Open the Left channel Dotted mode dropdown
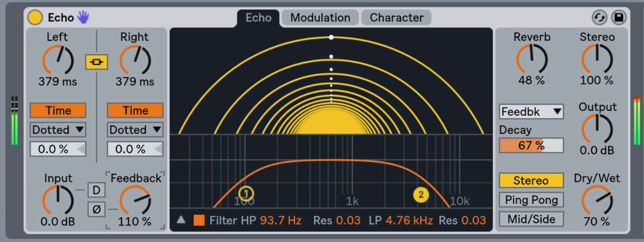 click(x=58, y=130)
